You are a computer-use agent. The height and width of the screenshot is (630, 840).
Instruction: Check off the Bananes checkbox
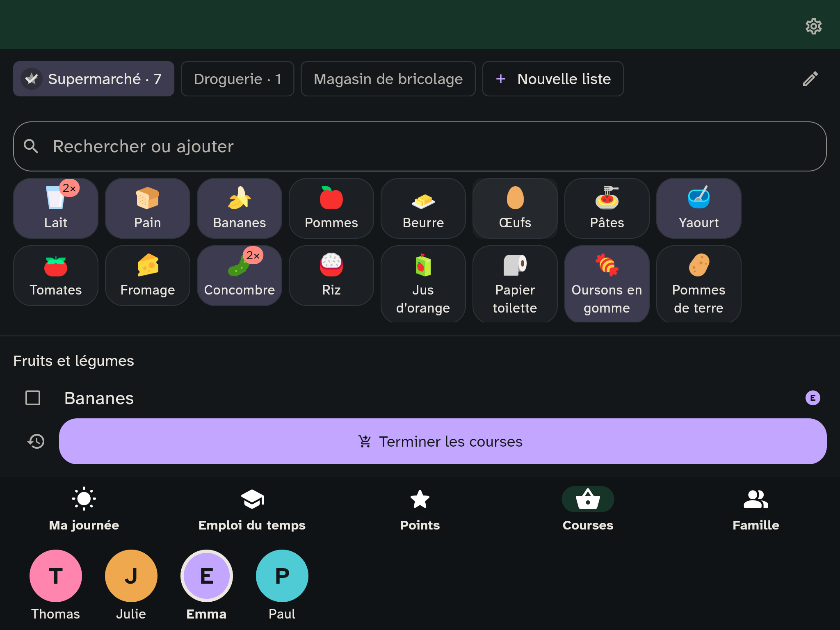(33, 398)
